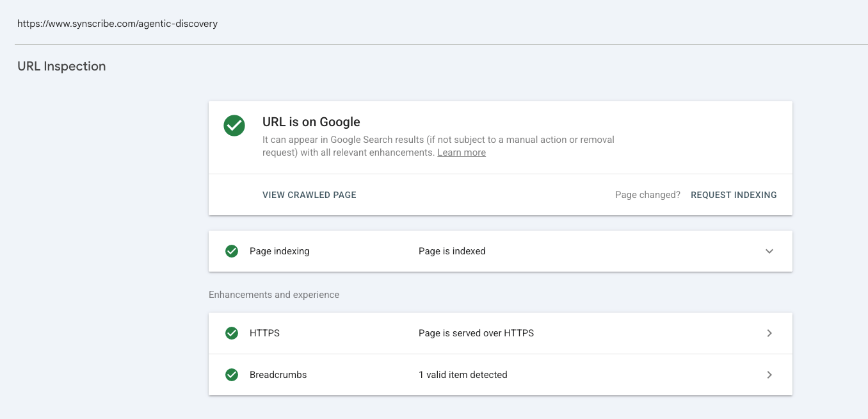The width and height of the screenshot is (868, 419).
Task: Expand the Page indexing section chevron
Action: point(769,251)
